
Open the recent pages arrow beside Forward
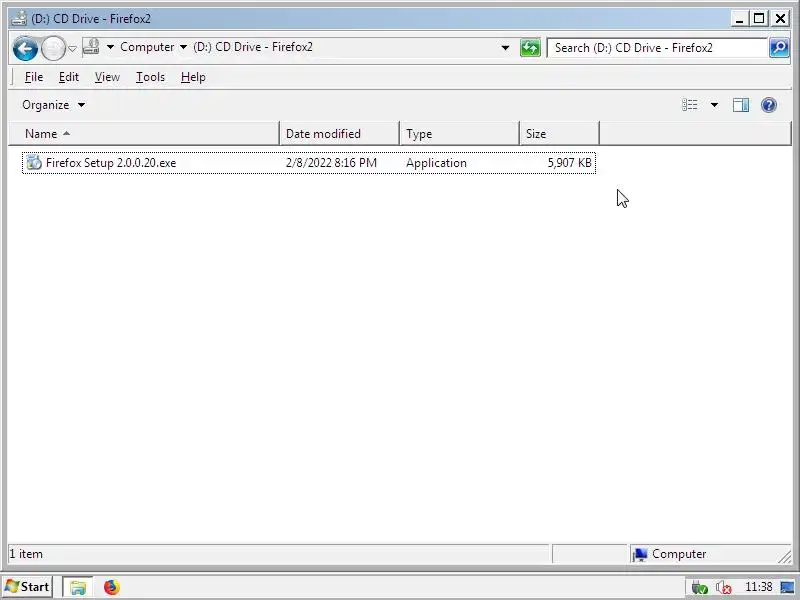coord(72,49)
